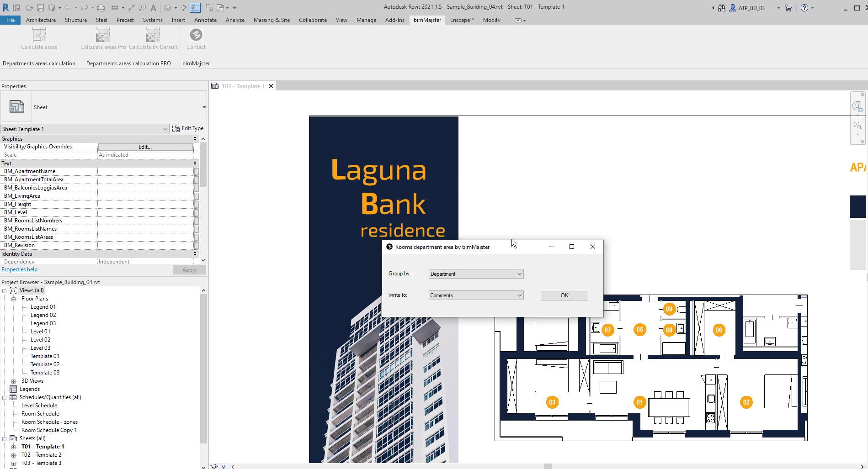
Task: Open the Sheet type selector dropdown arrow
Action: click(x=204, y=107)
